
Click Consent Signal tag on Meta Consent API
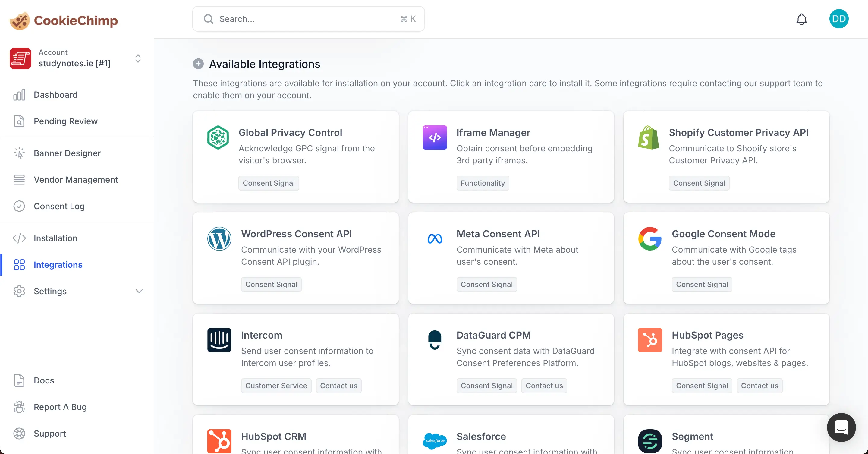486,285
